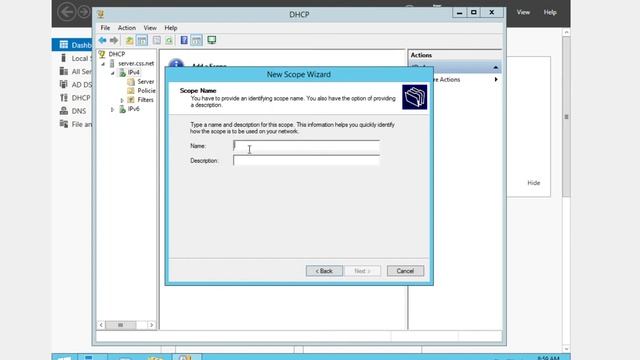Image resolution: width=640 pixels, height=360 pixels.
Task: Select the IPv6 tree item label
Action: [x=133, y=109]
